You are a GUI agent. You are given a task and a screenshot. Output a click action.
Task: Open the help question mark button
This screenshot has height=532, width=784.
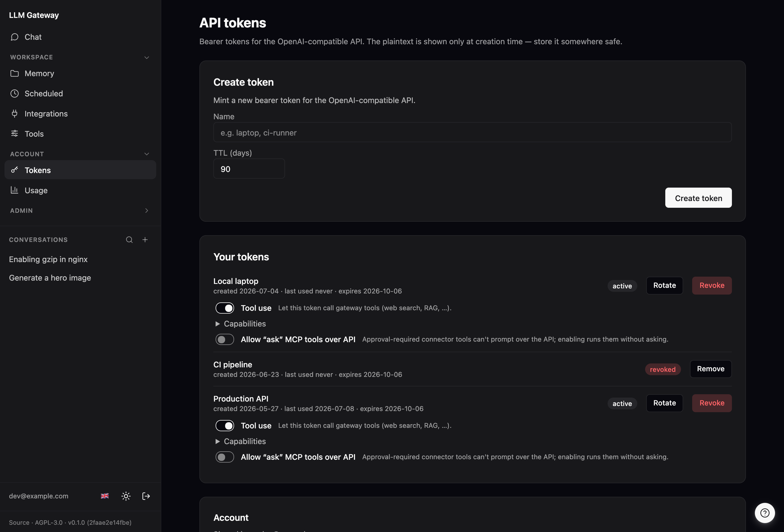pyautogui.click(x=765, y=513)
